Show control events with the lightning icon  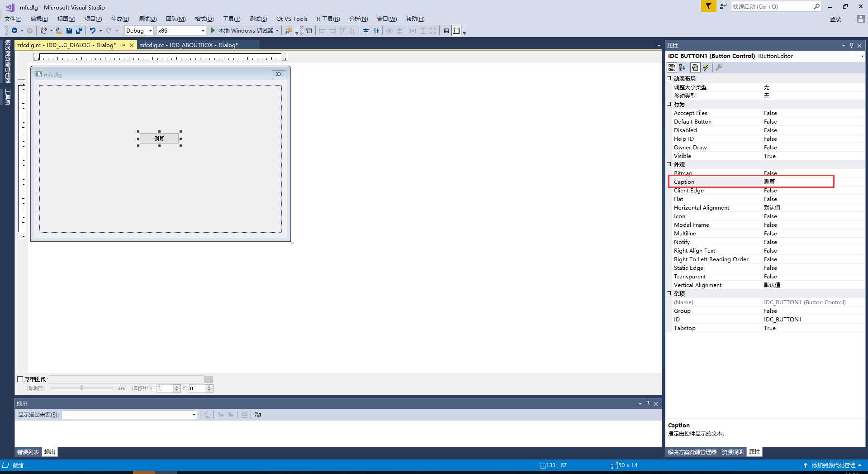click(x=706, y=67)
